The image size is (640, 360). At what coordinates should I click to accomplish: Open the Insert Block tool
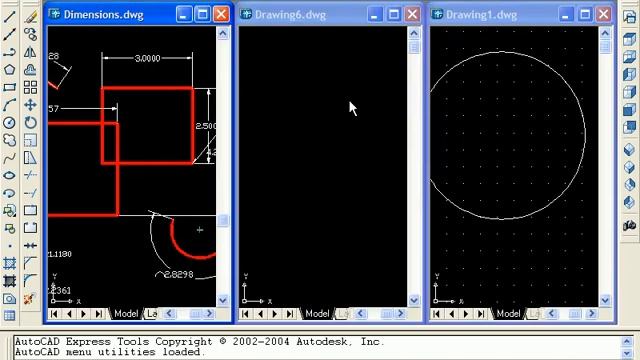pyautogui.click(x=9, y=211)
